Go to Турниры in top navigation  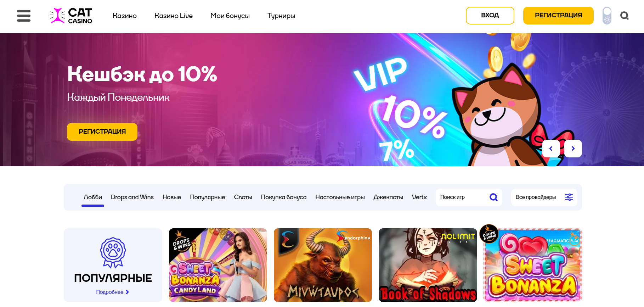(281, 16)
